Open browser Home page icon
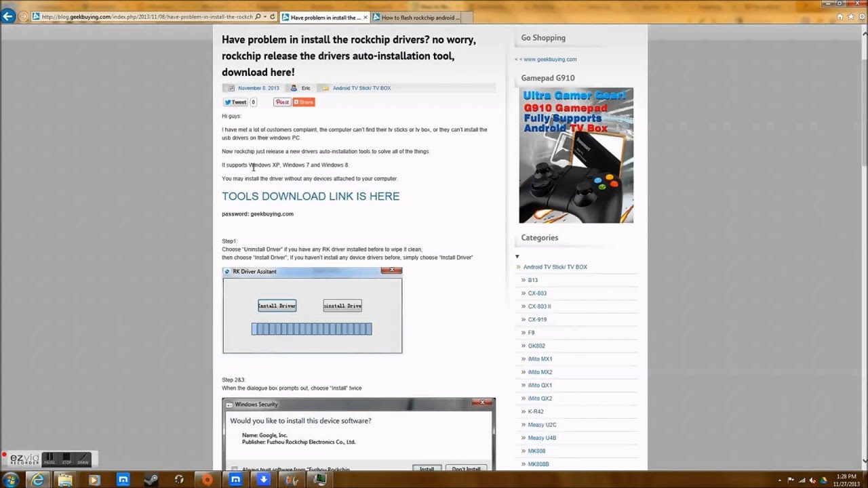Image resolution: width=868 pixels, height=488 pixels. [x=840, y=17]
